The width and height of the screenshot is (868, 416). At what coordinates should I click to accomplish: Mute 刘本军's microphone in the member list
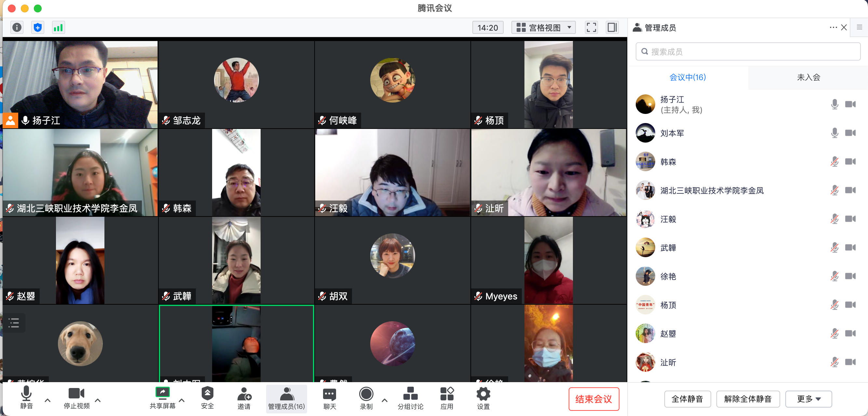click(834, 133)
